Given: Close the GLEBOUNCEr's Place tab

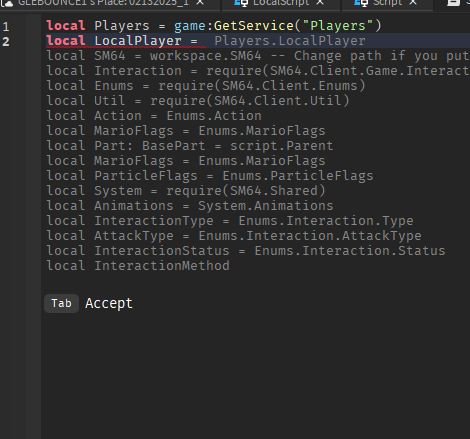Looking at the screenshot, I should click(x=200, y=2).
